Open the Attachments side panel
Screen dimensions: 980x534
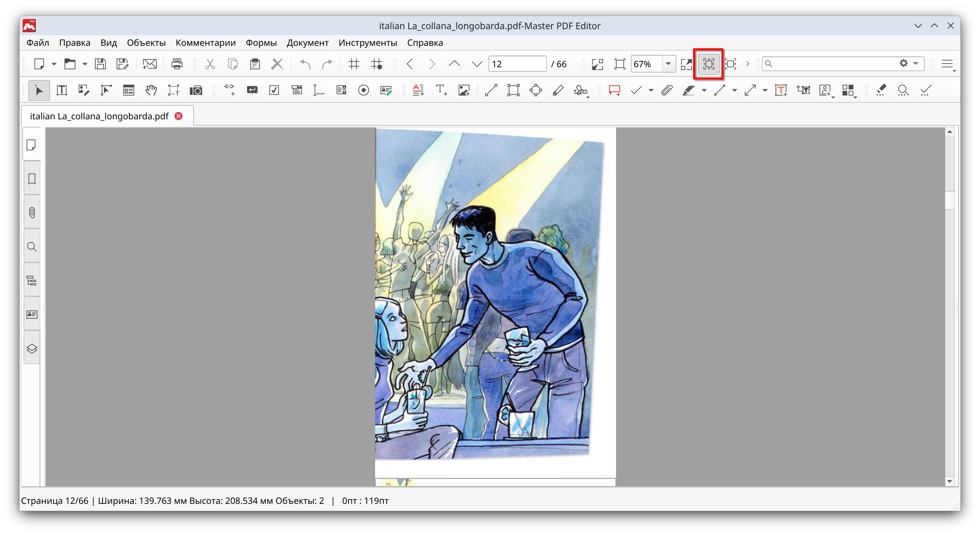(x=32, y=212)
